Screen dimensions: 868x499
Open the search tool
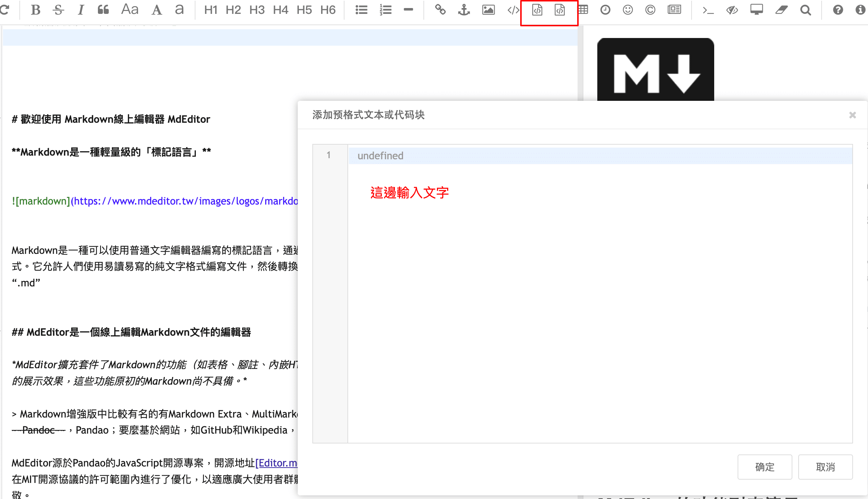click(x=806, y=10)
